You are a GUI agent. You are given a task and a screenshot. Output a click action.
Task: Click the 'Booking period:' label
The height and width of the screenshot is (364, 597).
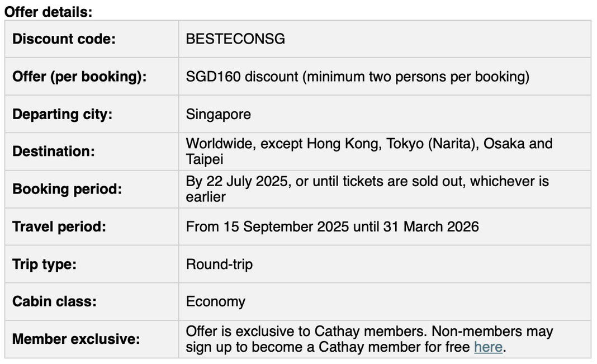(x=67, y=189)
